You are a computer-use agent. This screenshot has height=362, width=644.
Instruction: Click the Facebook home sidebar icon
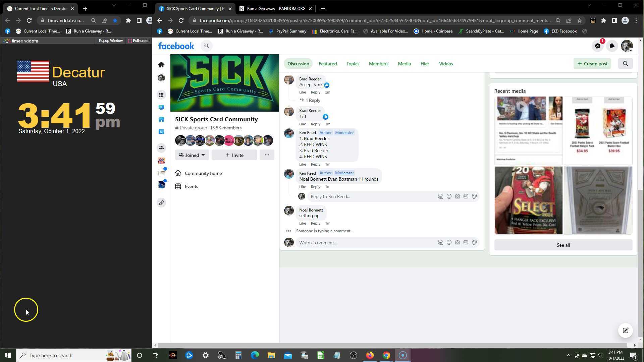pos(161,64)
